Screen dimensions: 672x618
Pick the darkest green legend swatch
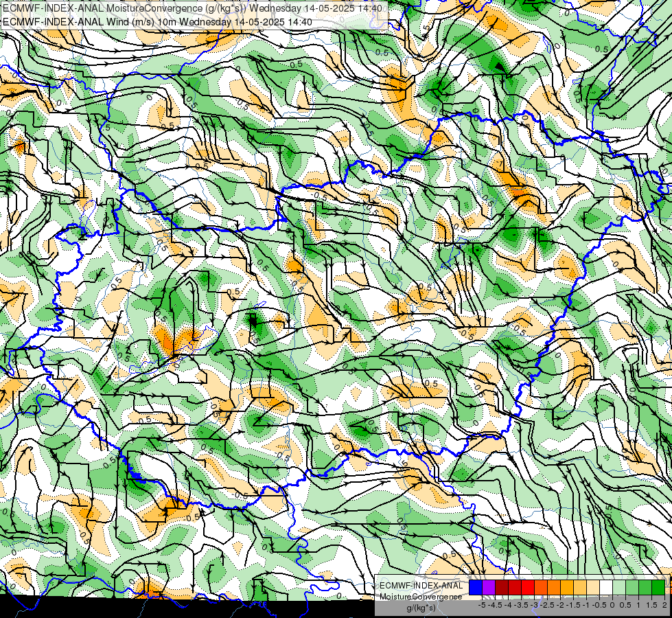click(658, 587)
